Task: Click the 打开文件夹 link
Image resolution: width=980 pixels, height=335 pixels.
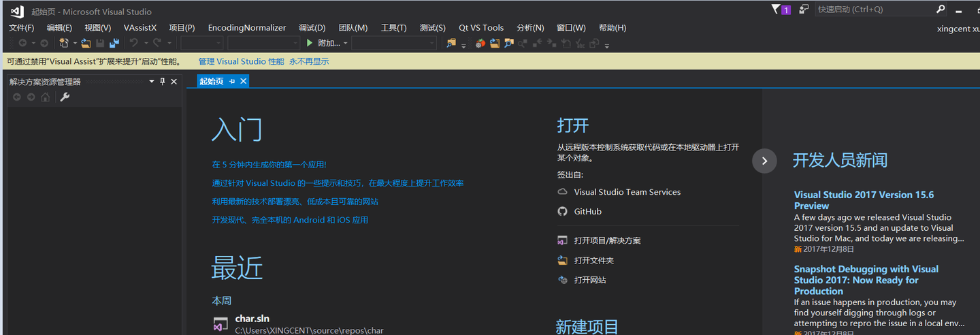Action: pos(594,260)
